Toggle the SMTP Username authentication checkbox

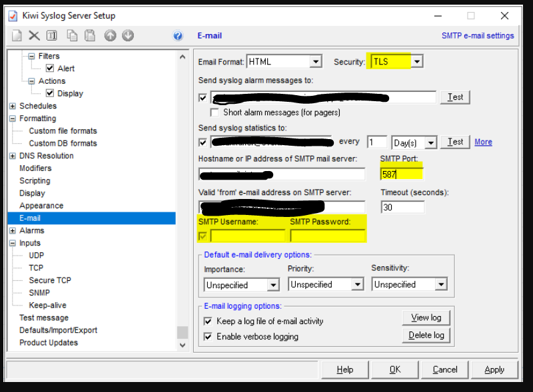pyautogui.click(x=203, y=236)
